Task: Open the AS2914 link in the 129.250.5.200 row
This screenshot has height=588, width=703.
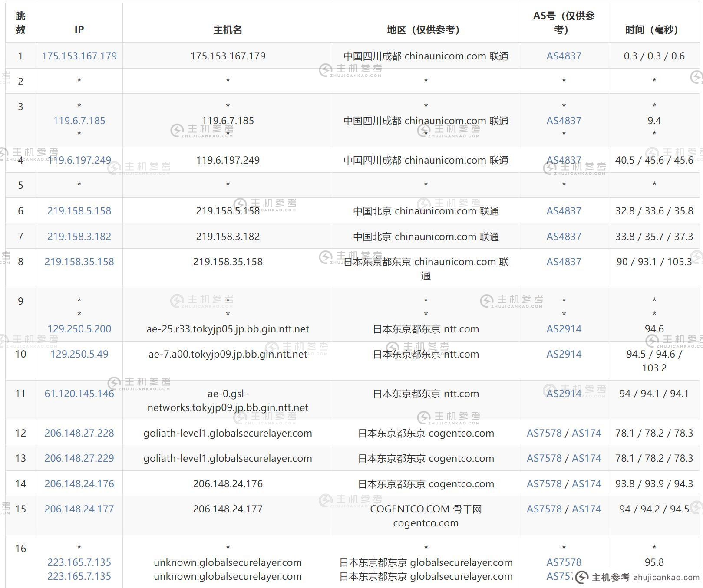Action: 564,329
